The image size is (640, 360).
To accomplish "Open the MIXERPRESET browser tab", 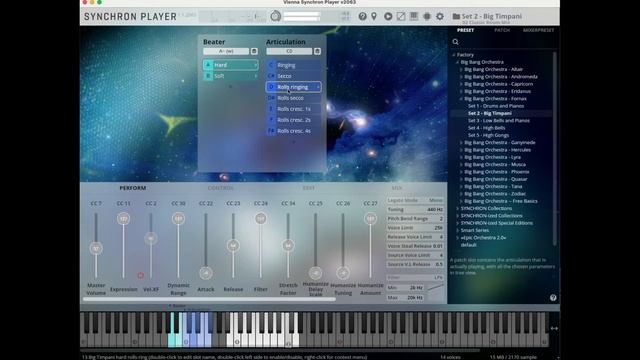I will [x=538, y=30].
